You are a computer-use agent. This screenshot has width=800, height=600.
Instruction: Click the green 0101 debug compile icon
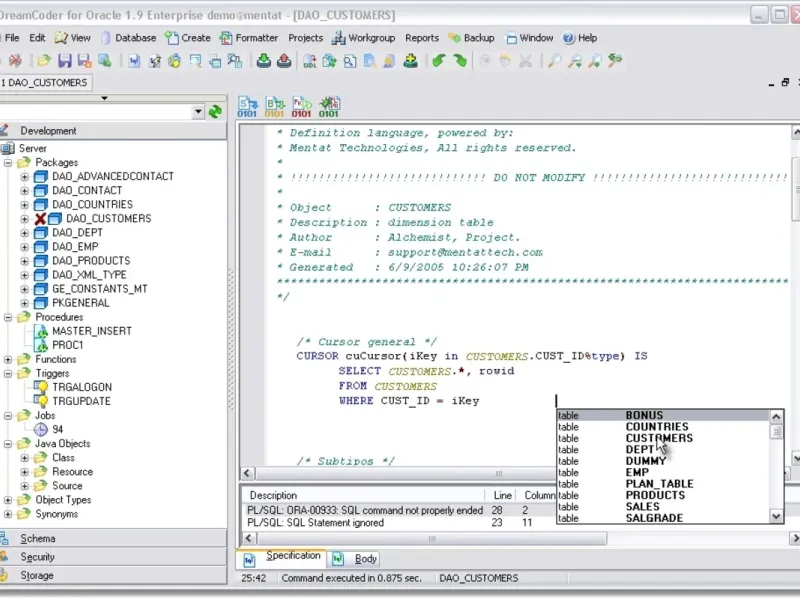328,107
